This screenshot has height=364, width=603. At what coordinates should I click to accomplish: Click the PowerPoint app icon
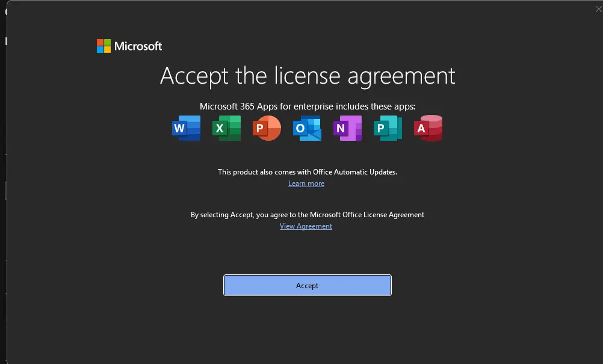point(267,128)
